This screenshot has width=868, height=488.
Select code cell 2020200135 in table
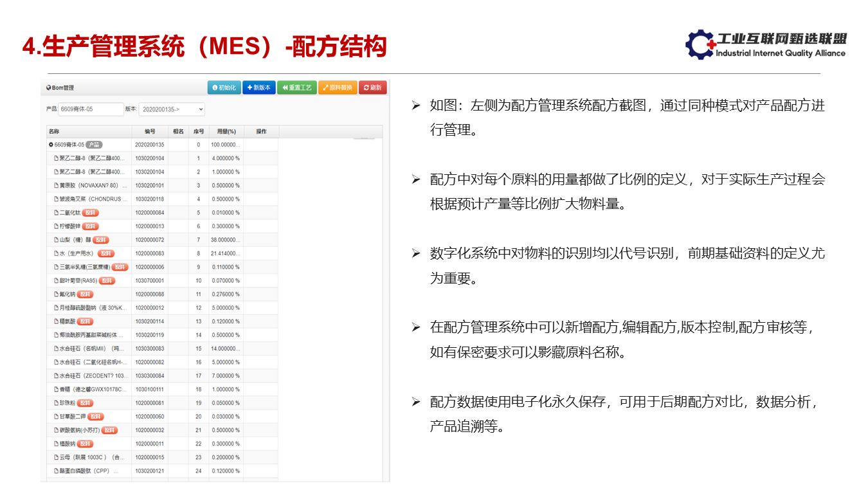[x=150, y=145]
